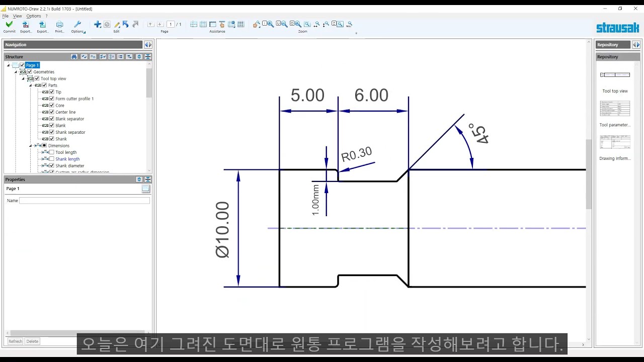Uncheck the Tip part checkbox
The image size is (644, 362).
pos(52,92)
